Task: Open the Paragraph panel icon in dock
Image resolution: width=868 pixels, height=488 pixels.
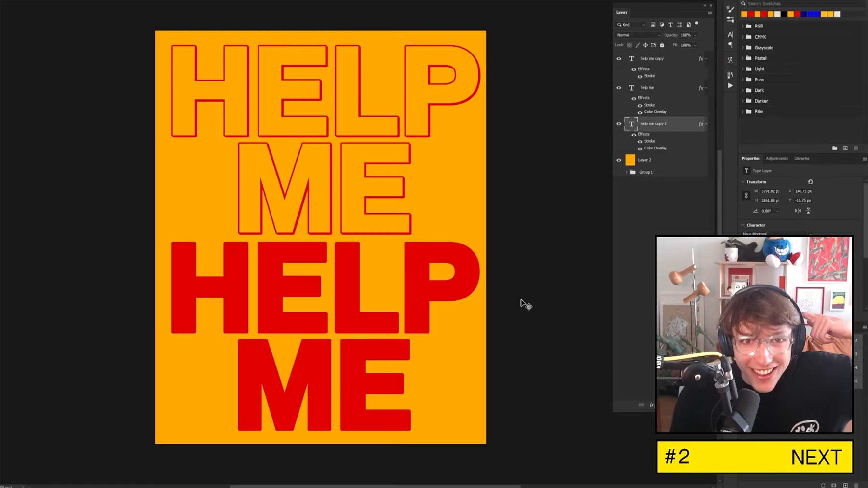Action: pos(730,45)
